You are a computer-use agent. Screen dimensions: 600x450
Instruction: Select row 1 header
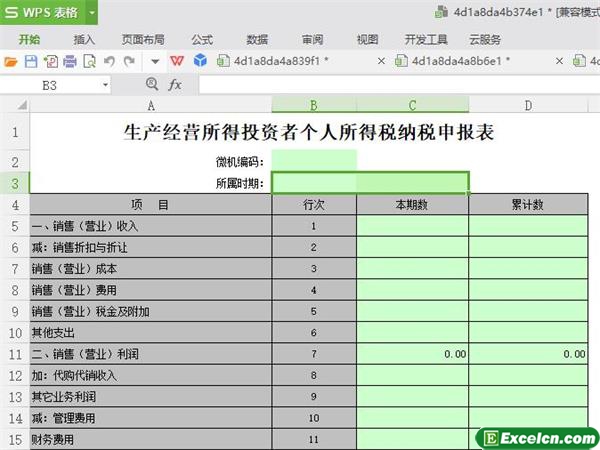15,132
